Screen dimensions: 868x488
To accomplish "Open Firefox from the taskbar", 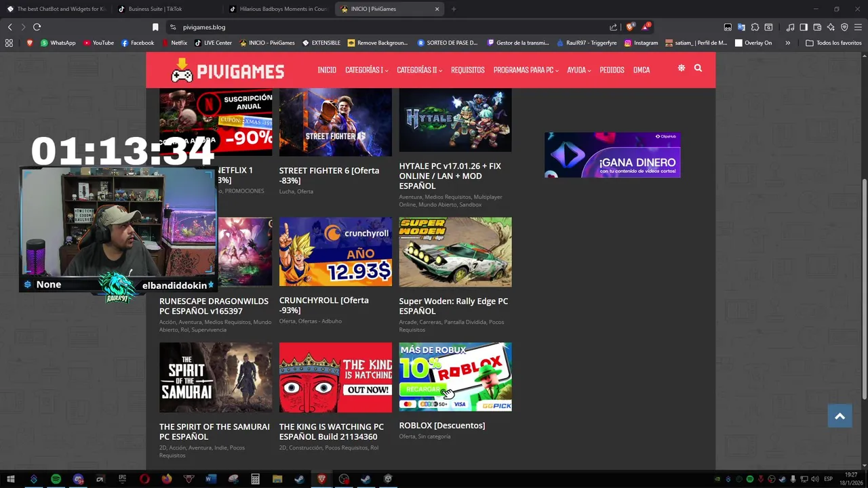I will click(166, 479).
